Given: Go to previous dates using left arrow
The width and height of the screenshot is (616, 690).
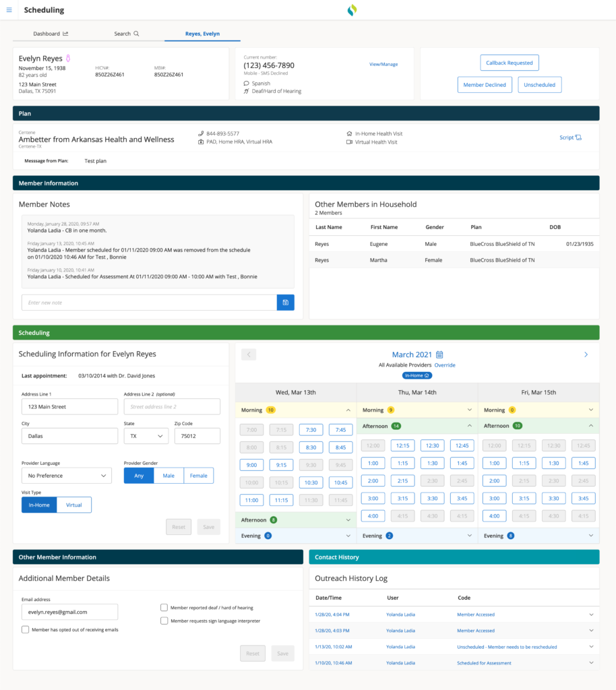Looking at the screenshot, I should pos(247,354).
